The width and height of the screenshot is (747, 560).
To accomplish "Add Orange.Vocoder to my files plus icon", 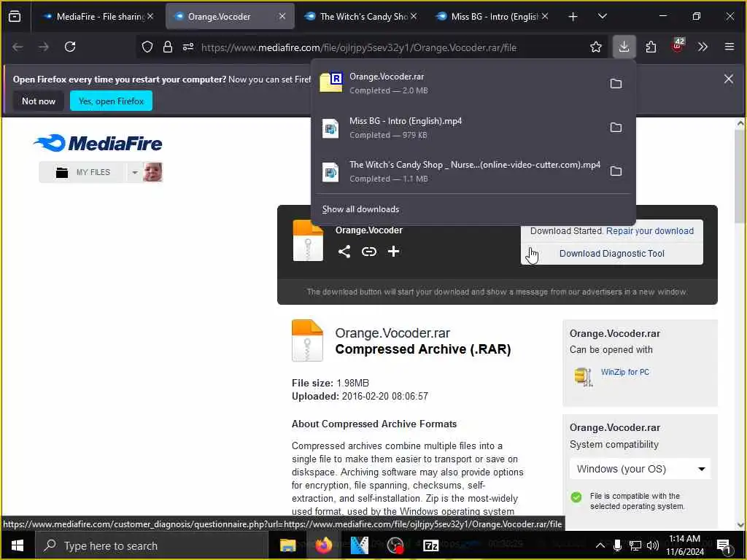I will 393,252.
